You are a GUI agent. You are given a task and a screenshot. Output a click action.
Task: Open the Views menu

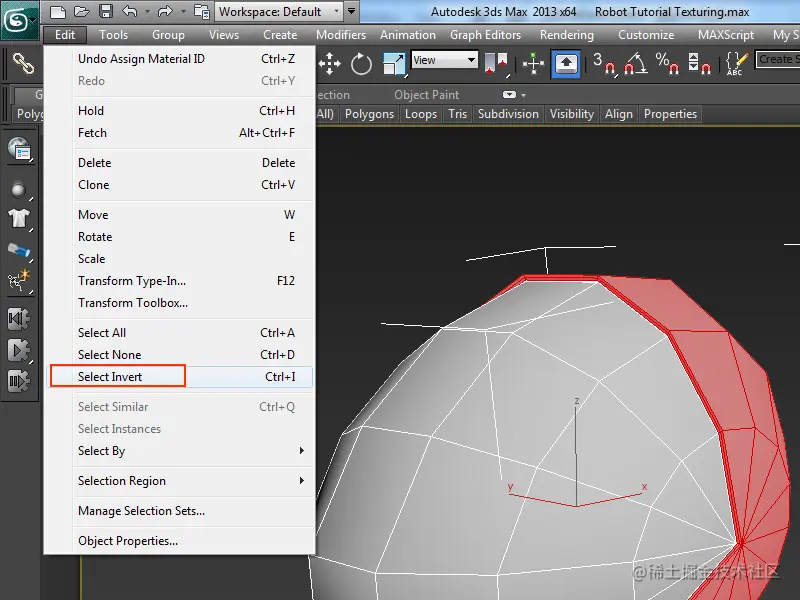pos(223,35)
